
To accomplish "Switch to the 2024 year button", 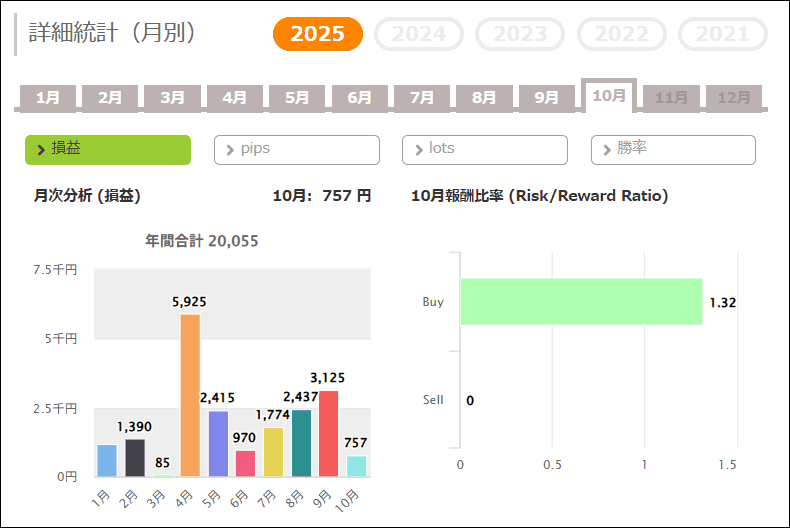I will [x=418, y=34].
